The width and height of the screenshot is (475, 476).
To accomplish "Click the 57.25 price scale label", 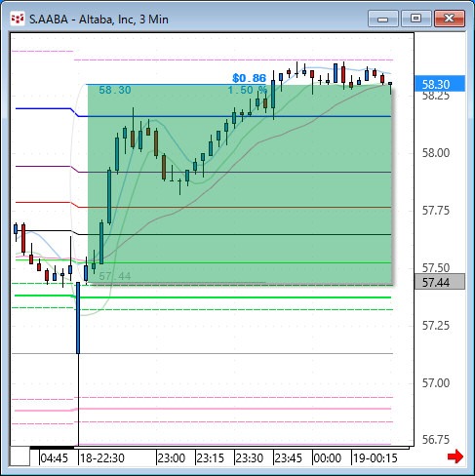I will pyautogui.click(x=436, y=326).
